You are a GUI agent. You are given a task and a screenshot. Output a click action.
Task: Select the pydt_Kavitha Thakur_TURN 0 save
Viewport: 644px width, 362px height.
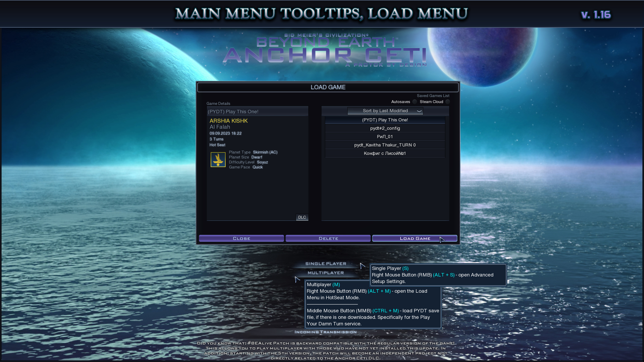pyautogui.click(x=385, y=145)
